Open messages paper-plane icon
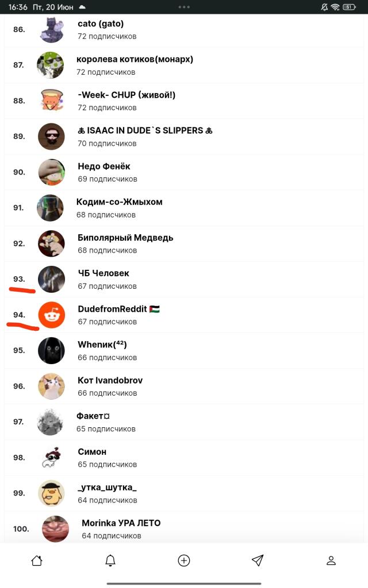The height and width of the screenshot is (588, 368). (257, 560)
